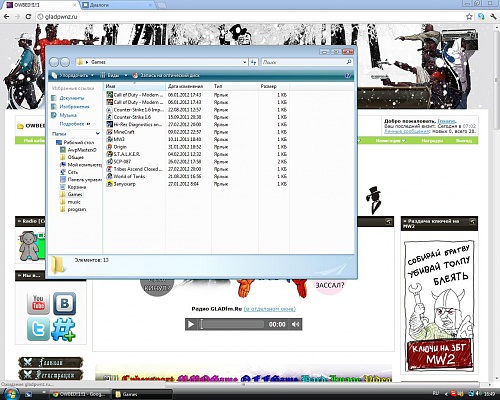Expand the address bar history dropdown
This screenshot has width=500, height=400.
[x=244, y=62]
